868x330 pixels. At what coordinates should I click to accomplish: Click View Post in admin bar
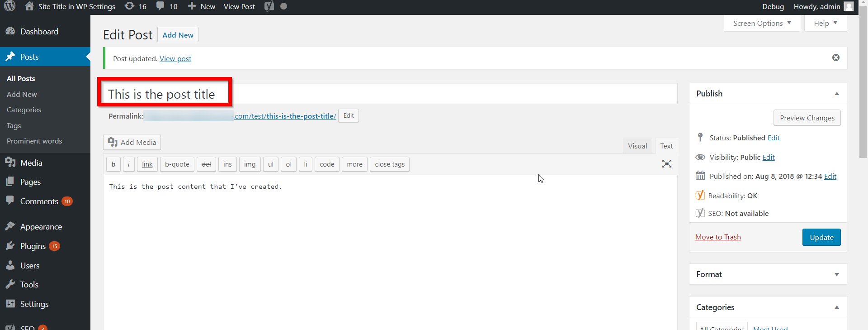239,6
